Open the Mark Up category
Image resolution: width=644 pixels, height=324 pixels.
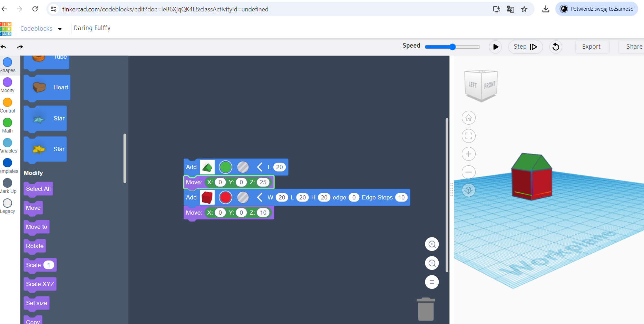pyautogui.click(x=8, y=186)
